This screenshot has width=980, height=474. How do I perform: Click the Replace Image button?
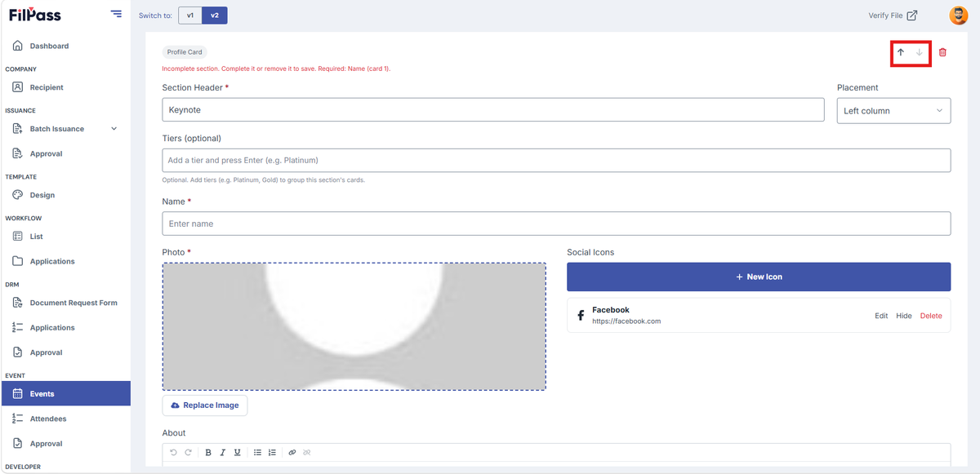point(205,405)
